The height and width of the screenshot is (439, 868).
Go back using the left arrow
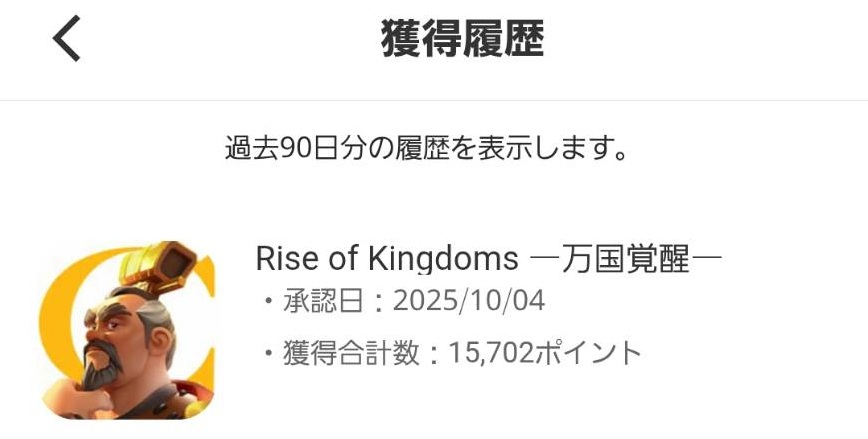(66, 41)
